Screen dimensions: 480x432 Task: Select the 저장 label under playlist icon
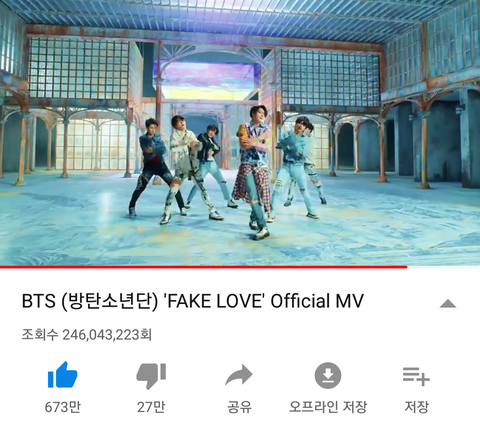tap(416, 407)
